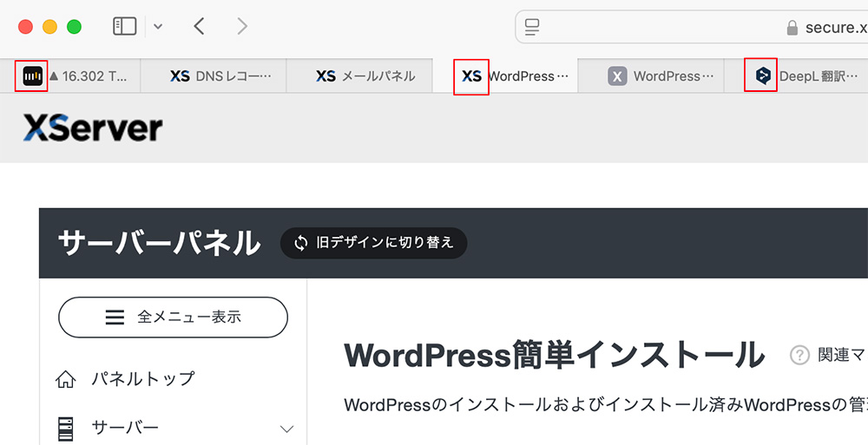Go to パネルトップ

pyautogui.click(x=143, y=378)
